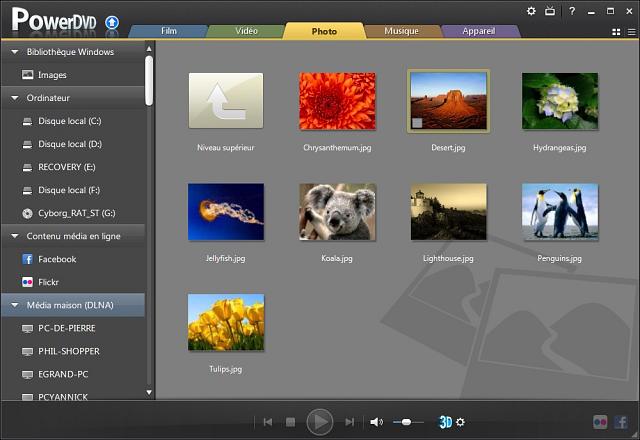Select the Koala.jpg thumbnail
Screen dimensions: 640x440
click(337, 212)
